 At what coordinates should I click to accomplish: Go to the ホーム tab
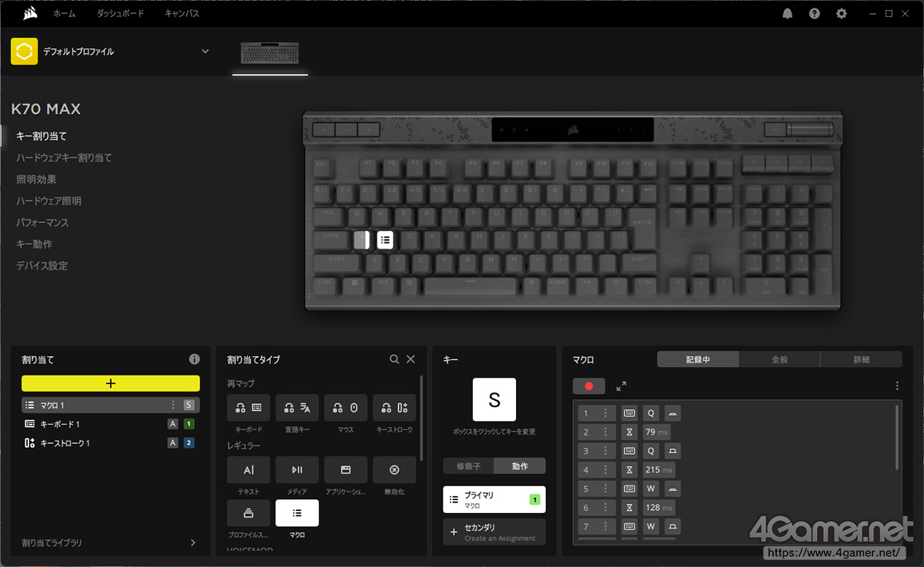[x=64, y=14]
